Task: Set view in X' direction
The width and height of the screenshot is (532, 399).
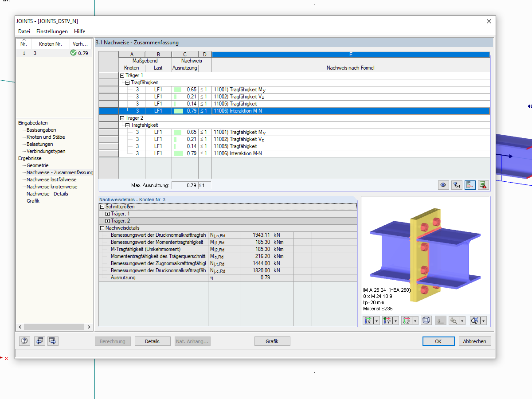Action: point(368,321)
